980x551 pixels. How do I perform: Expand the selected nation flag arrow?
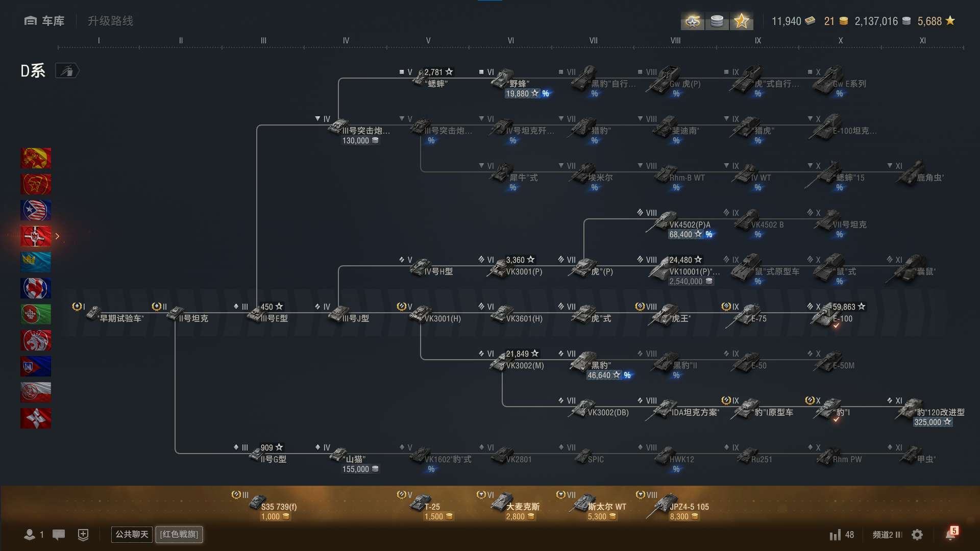point(58,236)
